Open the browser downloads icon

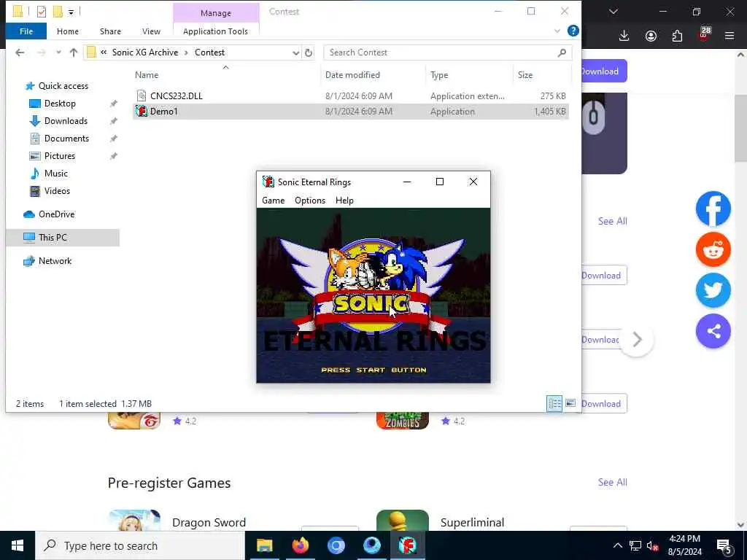click(x=624, y=36)
